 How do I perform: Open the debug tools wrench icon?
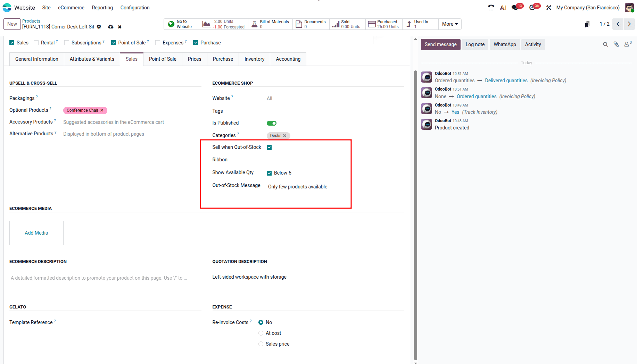click(549, 8)
